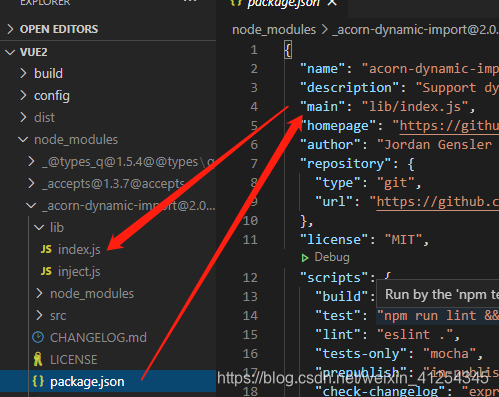Click the "eslint ." lint value
The height and width of the screenshot is (397, 499).
coord(415,335)
